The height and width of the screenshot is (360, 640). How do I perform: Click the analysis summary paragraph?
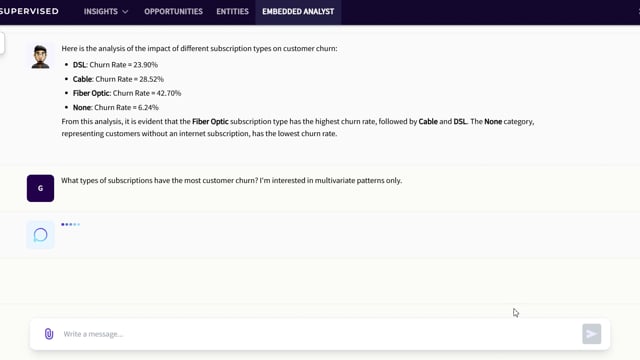click(298, 127)
